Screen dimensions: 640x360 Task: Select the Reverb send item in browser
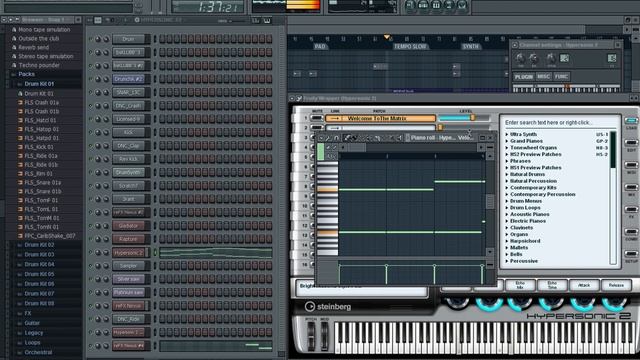click(x=33, y=47)
